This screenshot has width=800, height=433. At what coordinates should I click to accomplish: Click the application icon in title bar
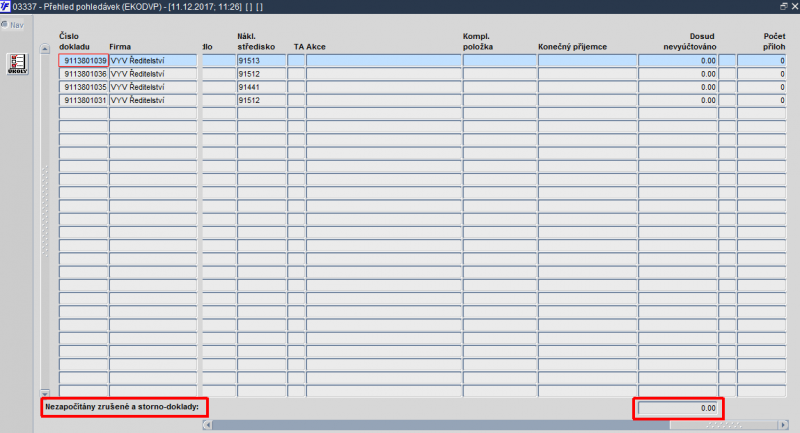[5, 6]
